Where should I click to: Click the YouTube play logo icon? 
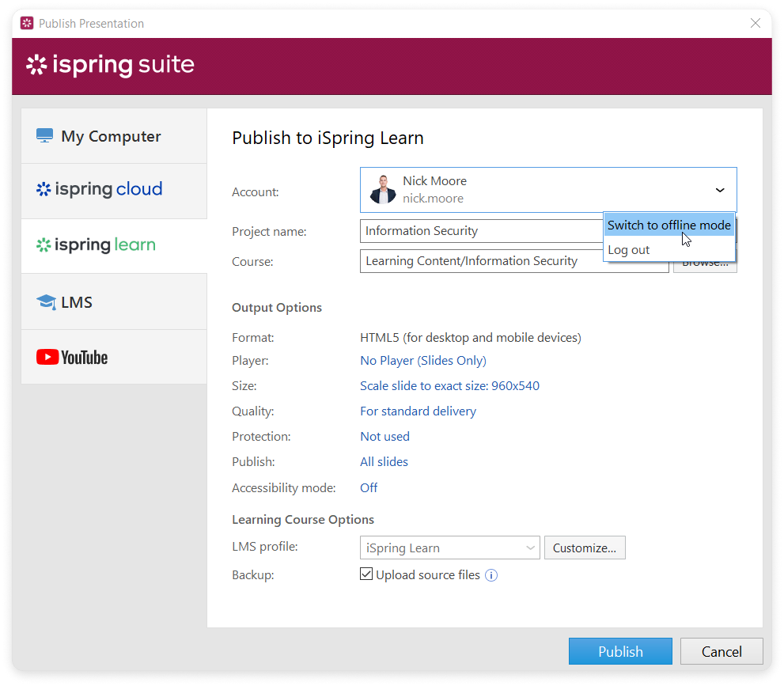47,357
